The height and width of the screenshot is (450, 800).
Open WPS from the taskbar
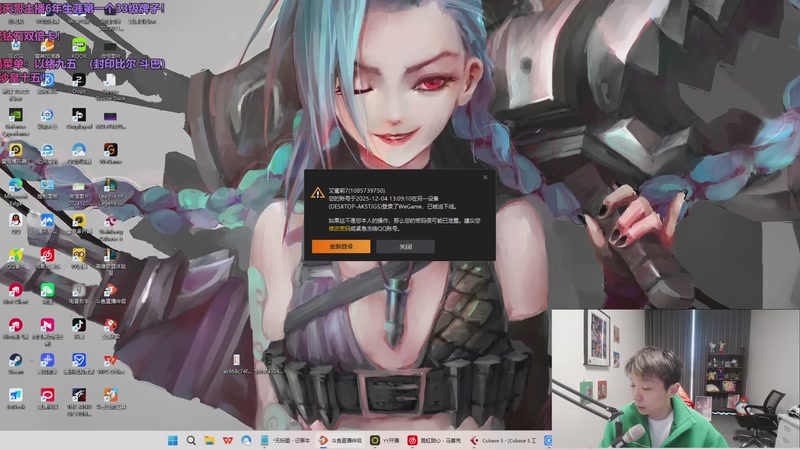pyautogui.click(x=228, y=440)
